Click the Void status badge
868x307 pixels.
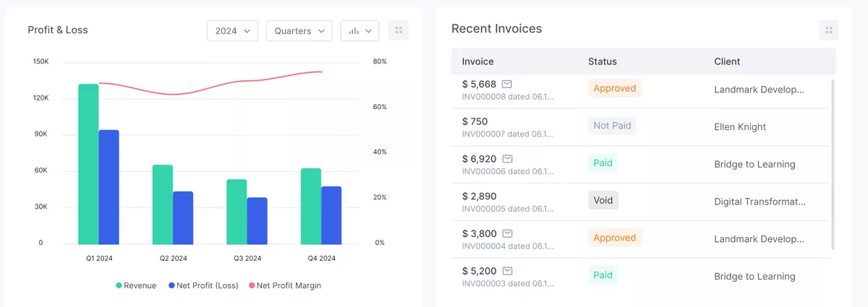pos(603,200)
